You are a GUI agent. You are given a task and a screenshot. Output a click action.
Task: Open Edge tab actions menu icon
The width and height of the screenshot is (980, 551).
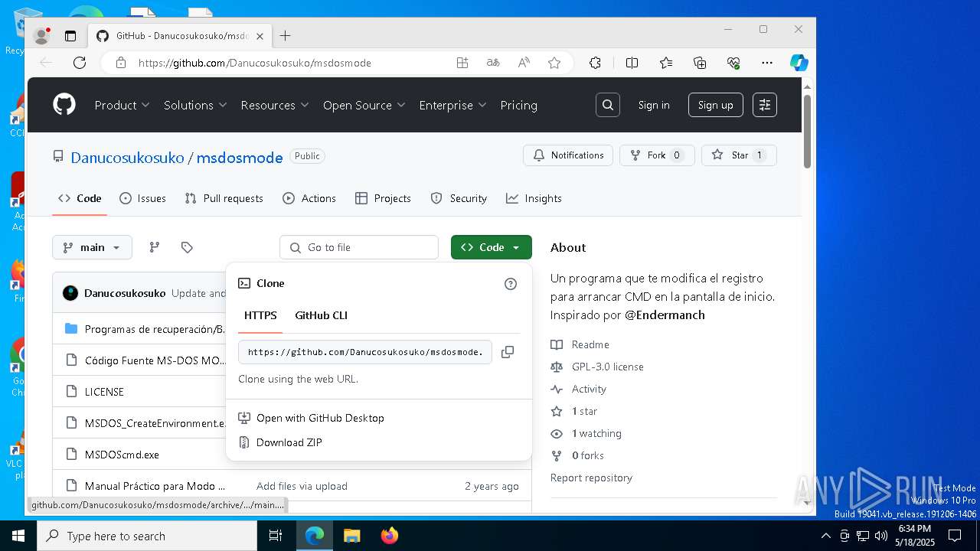coord(70,36)
